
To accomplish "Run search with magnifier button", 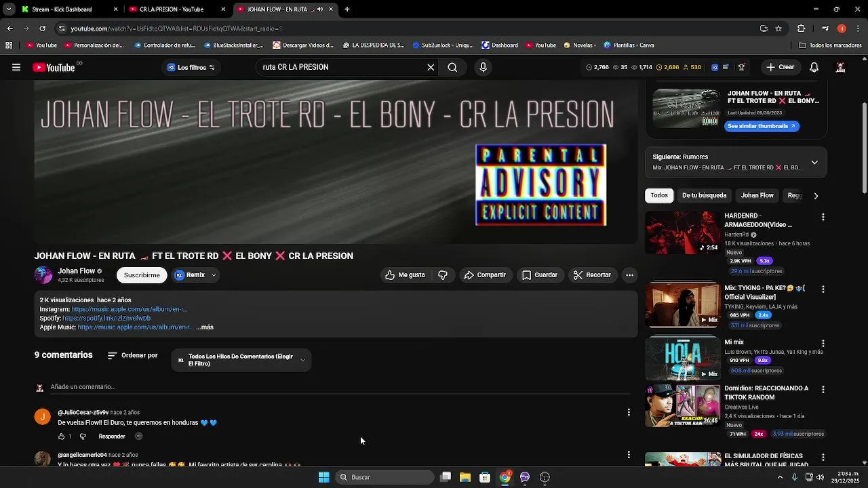I will 452,67.
